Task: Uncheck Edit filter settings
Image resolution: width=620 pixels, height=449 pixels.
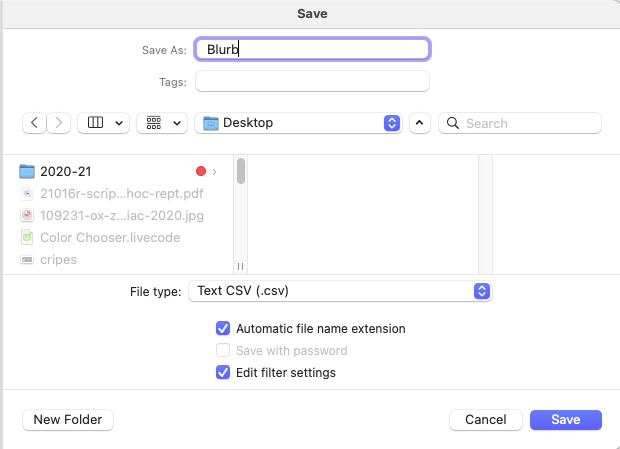Action: [223, 373]
